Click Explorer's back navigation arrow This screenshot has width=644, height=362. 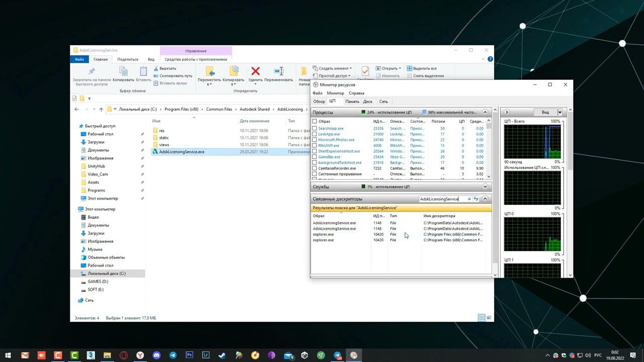(76, 109)
